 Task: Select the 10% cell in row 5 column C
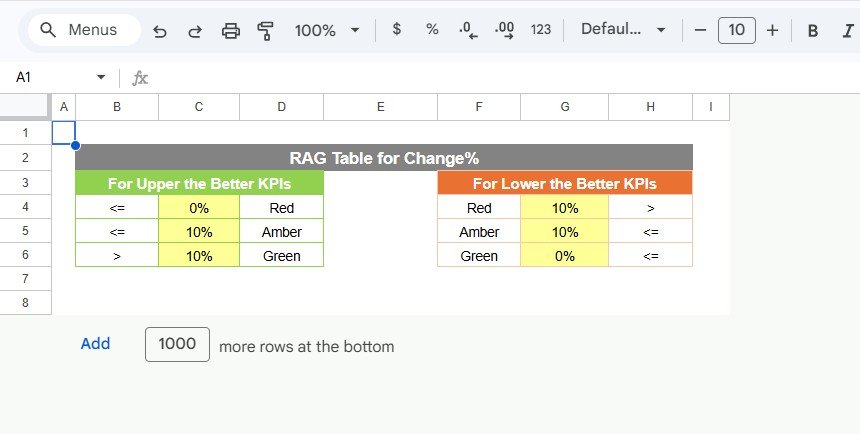pos(199,232)
